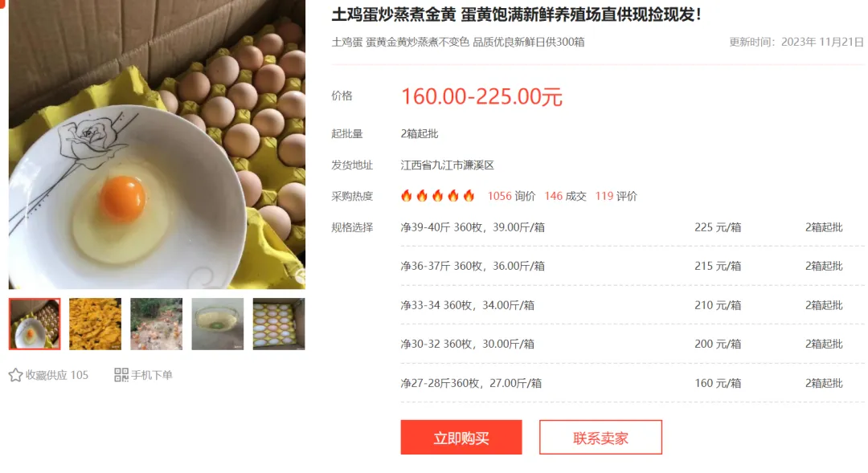Click the 立即购买 buy now button

click(x=461, y=438)
